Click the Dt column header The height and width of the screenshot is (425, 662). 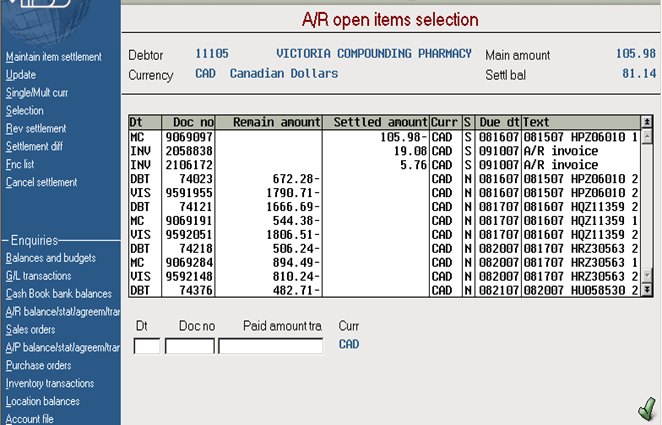(145, 122)
